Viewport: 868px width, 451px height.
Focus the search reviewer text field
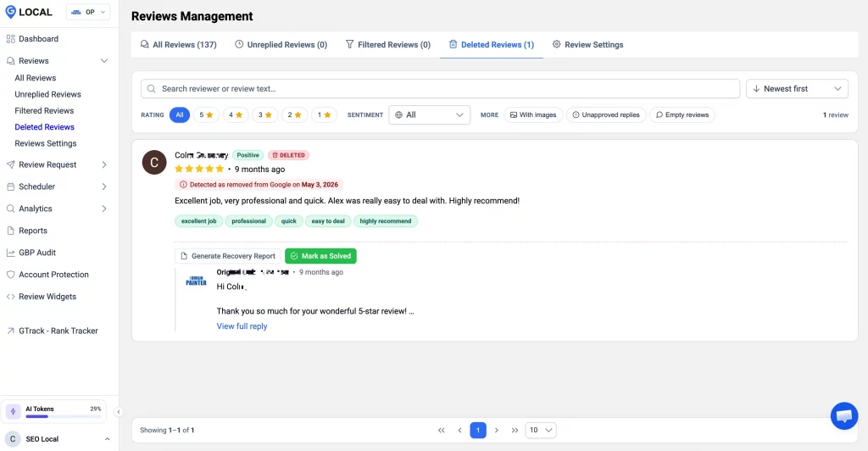point(440,88)
